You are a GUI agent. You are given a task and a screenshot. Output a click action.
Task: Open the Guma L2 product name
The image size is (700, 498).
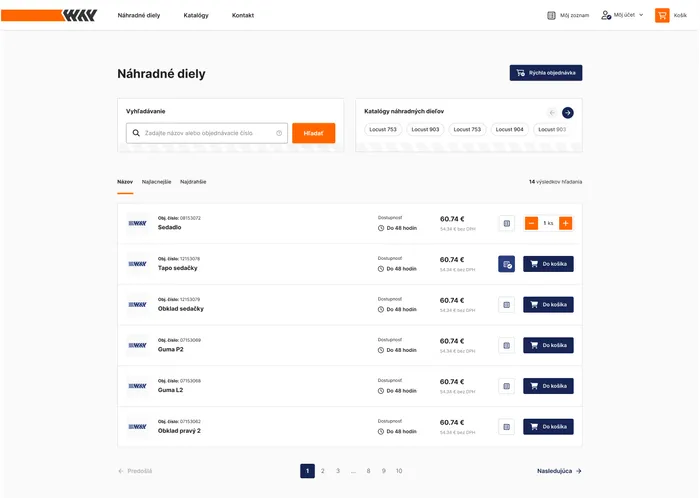[171, 390]
